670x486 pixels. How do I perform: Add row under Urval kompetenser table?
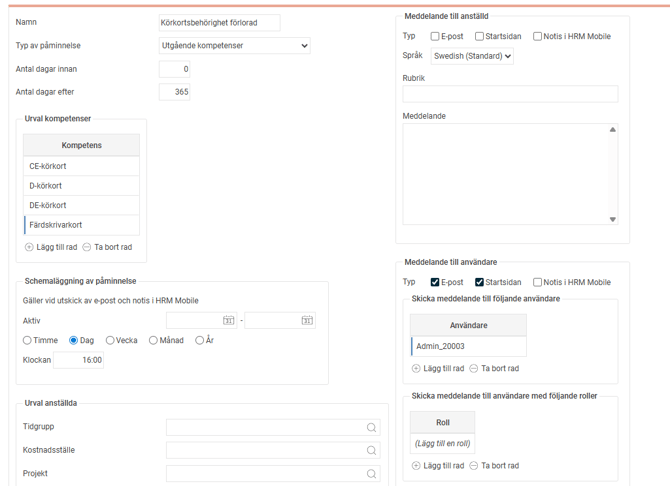(51, 247)
